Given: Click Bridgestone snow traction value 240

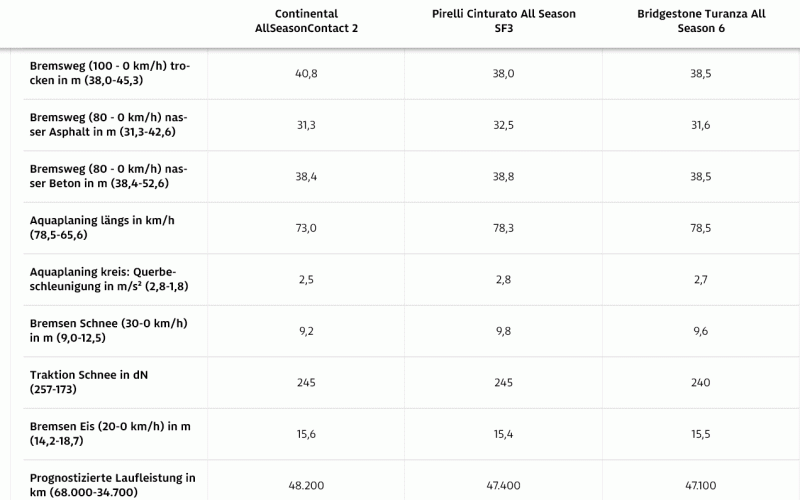Looking at the screenshot, I should [701, 382].
